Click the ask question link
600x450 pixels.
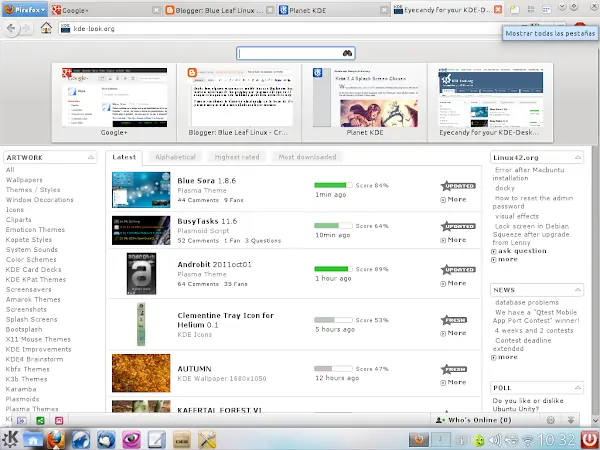coord(522,251)
